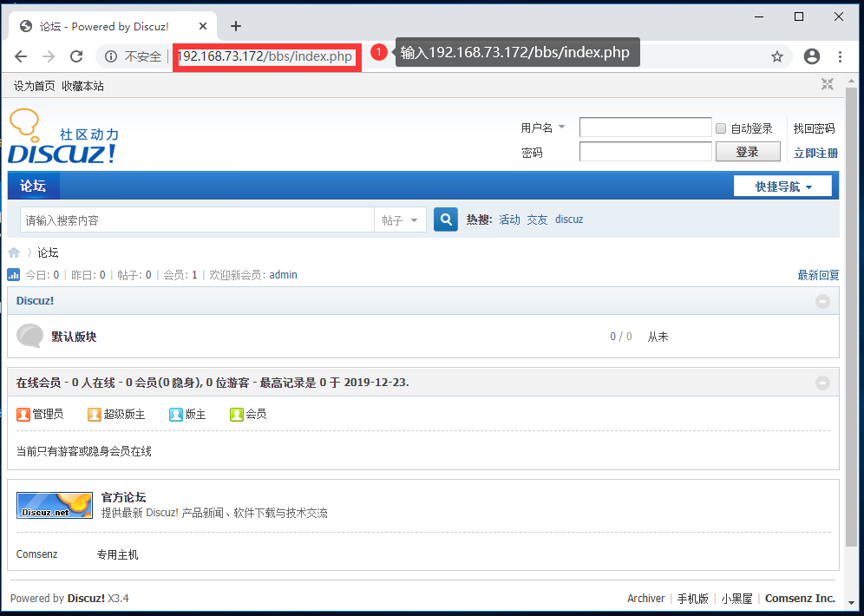The height and width of the screenshot is (616, 864).
Task: Go back using the browser back arrow
Action: [21, 56]
